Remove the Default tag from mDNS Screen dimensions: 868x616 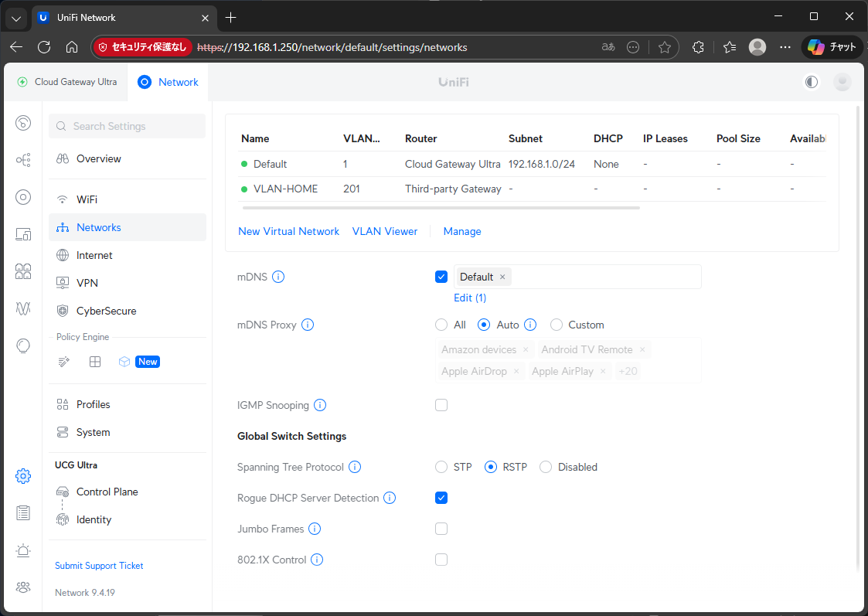click(502, 277)
